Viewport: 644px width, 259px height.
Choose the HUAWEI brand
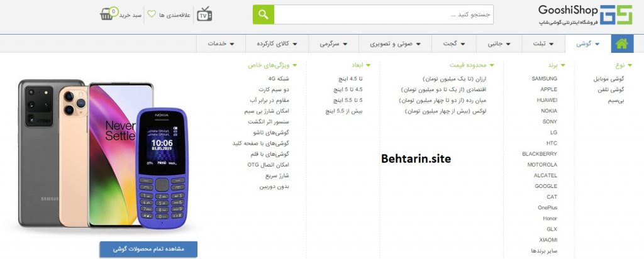(547, 100)
